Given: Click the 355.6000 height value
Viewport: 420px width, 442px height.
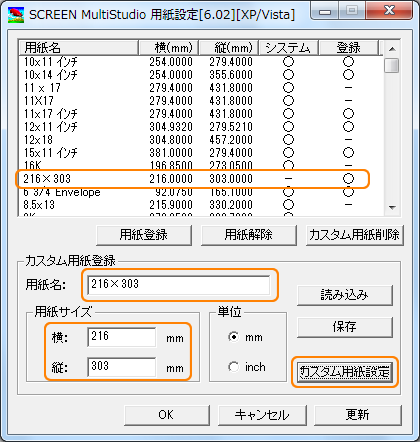Looking at the screenshot, I should pos(231,75).
